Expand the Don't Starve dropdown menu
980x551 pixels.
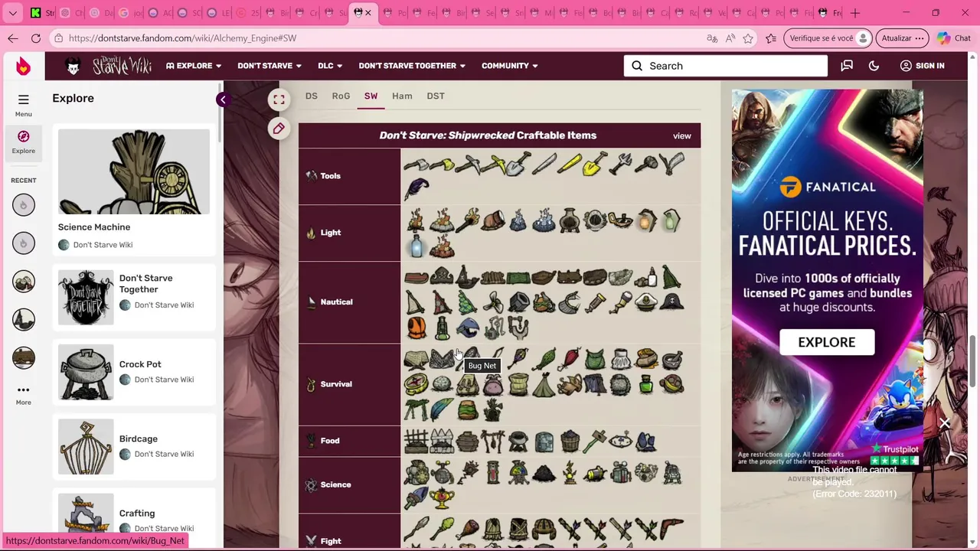pyautogui.click(x=269, y=66)
